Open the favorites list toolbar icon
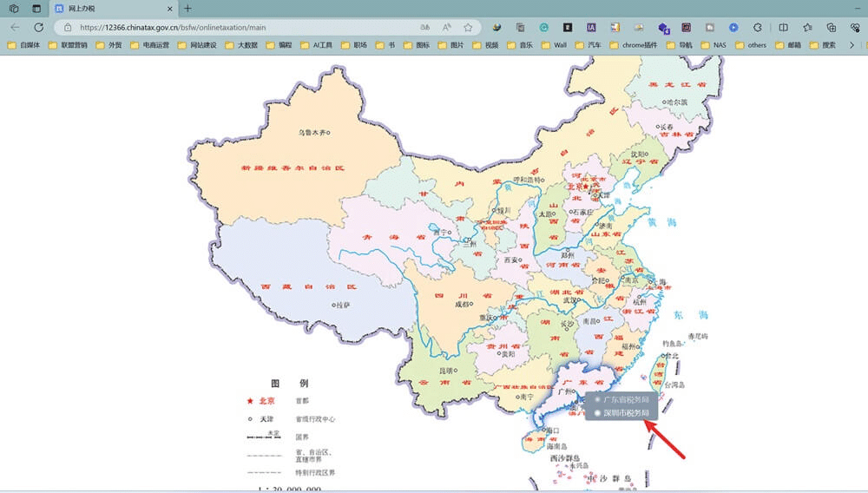868x493 pixels. click(x=807, y=27)
